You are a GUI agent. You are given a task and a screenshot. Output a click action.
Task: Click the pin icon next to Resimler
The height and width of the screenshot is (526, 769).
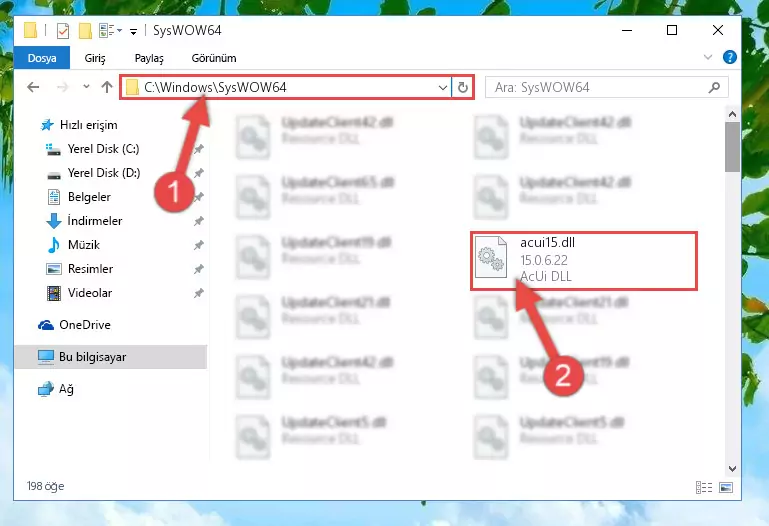click(199, 269)
